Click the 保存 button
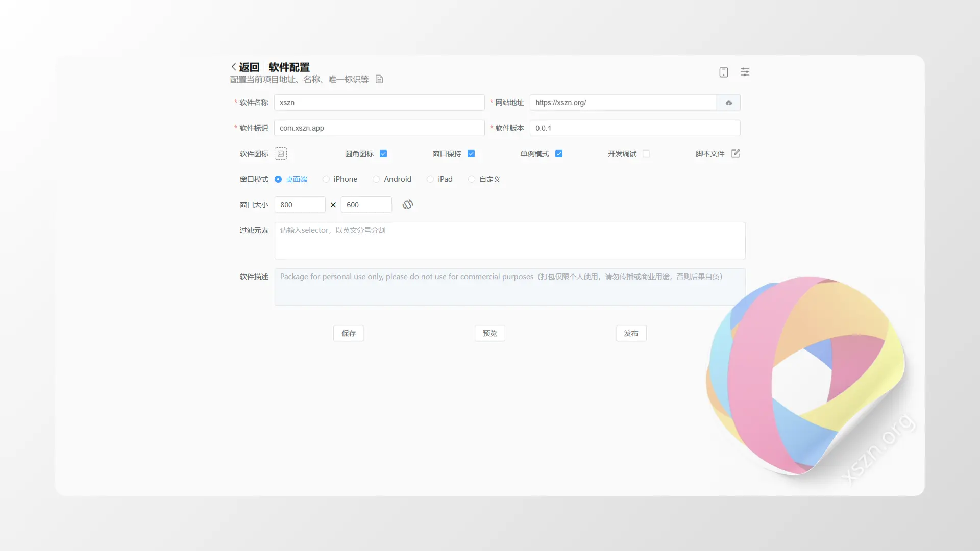Image resolution: width=980 pixels, height=551 pixels. pyautogui.click(x=349, y=333)
